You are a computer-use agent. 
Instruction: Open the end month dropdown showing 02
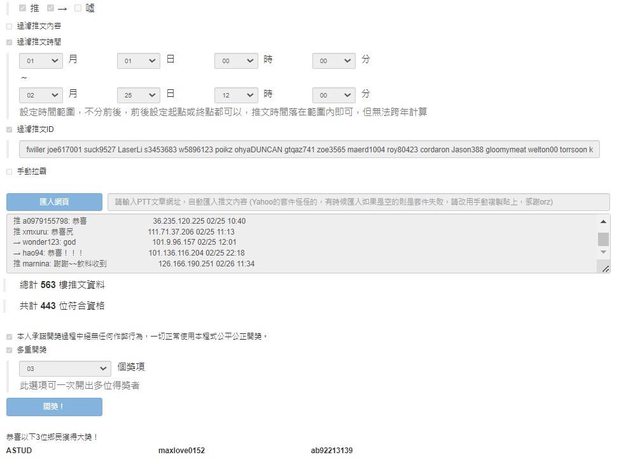point(41,93)
